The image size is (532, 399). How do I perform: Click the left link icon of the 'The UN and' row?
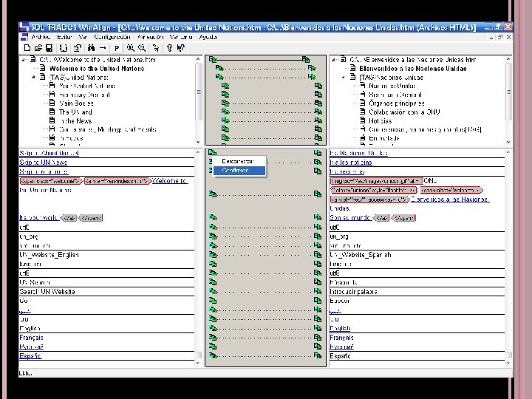(225, 112)
